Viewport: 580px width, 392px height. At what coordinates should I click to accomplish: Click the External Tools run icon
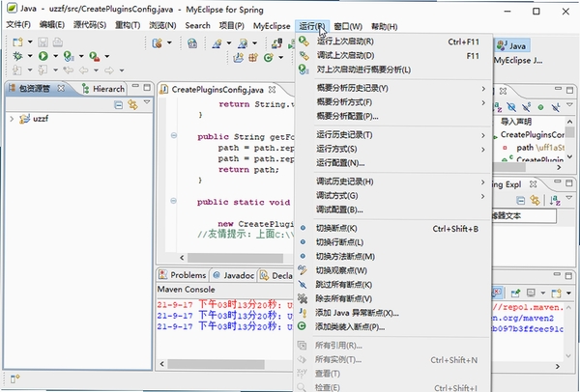[x=95, y=56]
